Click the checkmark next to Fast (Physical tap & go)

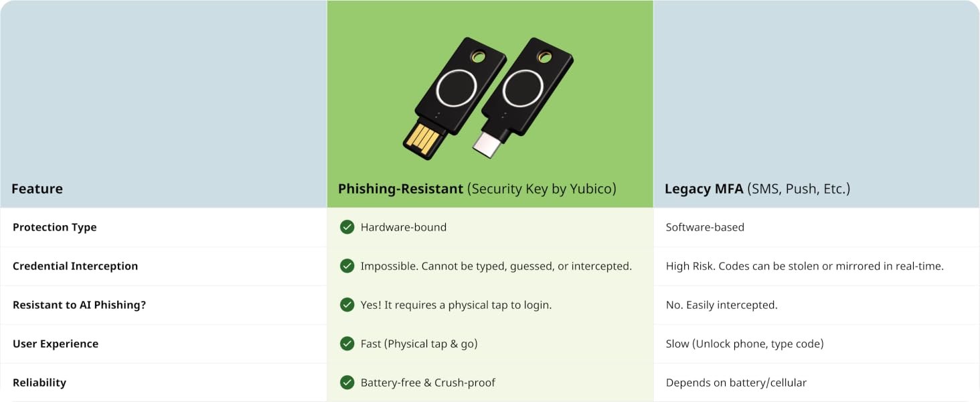pyautogui.click(x=347, y=344)
